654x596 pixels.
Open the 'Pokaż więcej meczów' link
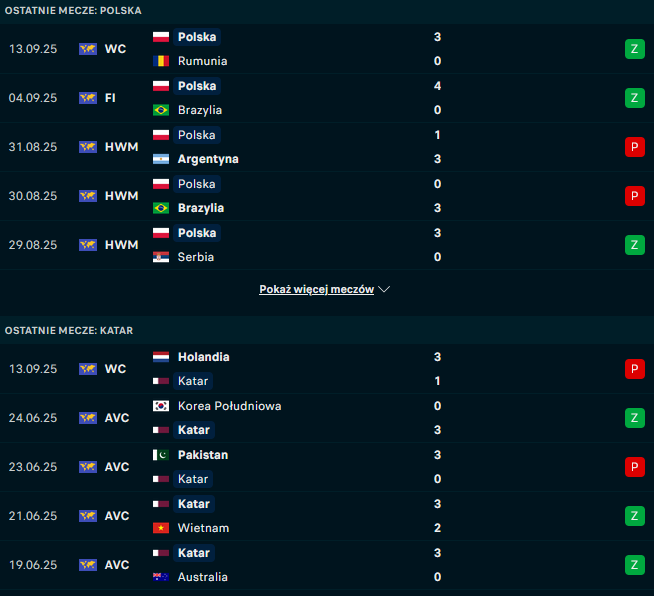(316, 290)
